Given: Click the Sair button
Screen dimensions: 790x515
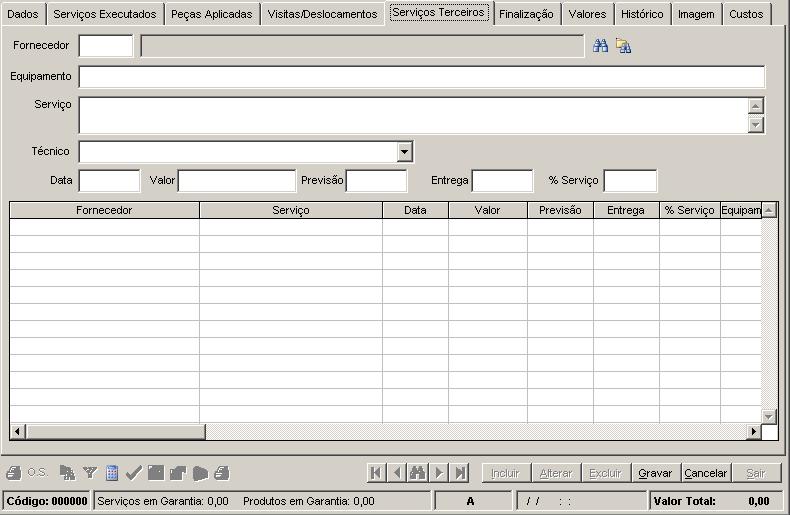Looking at the screenshot, I should 756,473.
